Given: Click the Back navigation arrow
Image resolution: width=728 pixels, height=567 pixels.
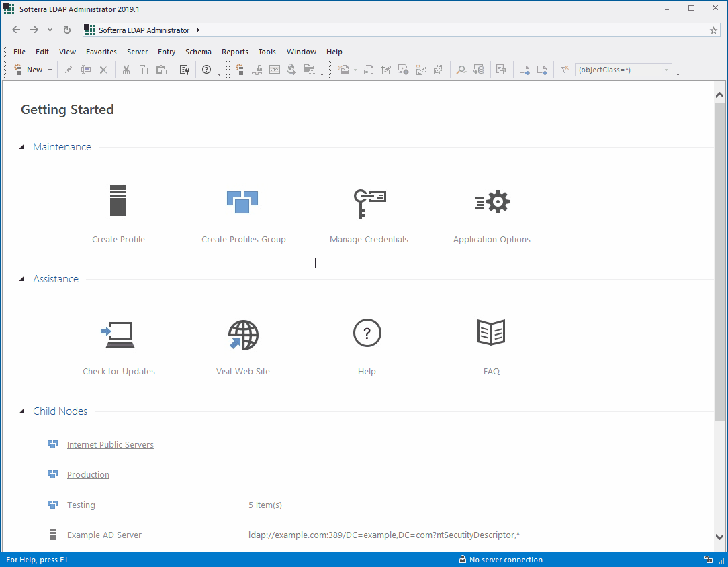Looking at the screenshot, I should coord(16,30).
